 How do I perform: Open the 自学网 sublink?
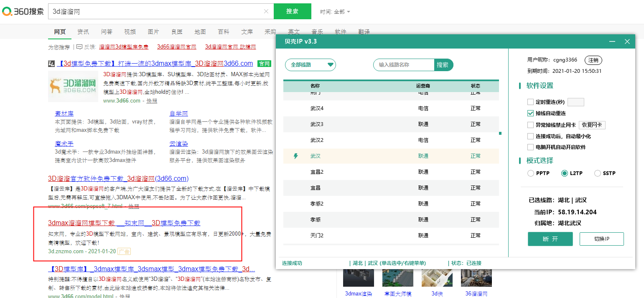179,113
